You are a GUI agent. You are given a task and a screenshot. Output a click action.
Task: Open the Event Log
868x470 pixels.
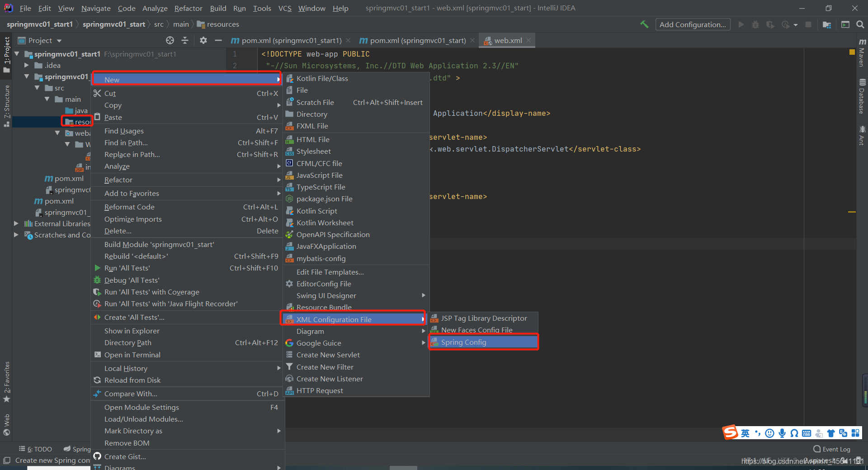point(832,449)
